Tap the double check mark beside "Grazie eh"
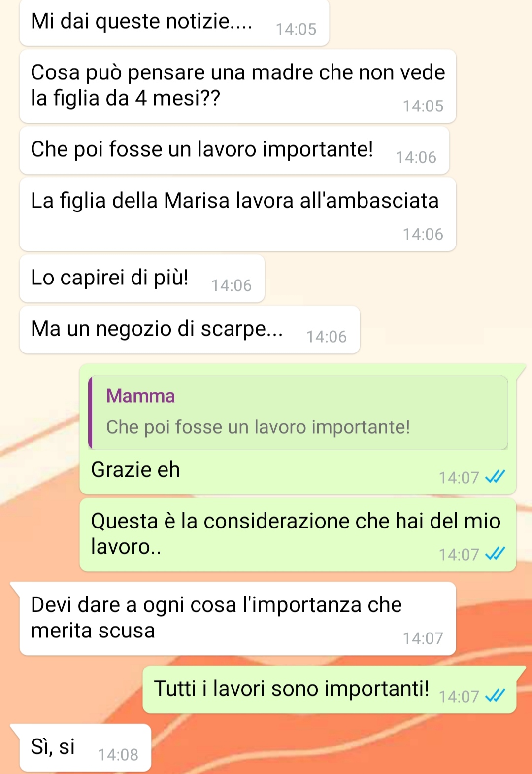This screenshot has height=774, width=532. pyautogui.click(x=495, y=477)
